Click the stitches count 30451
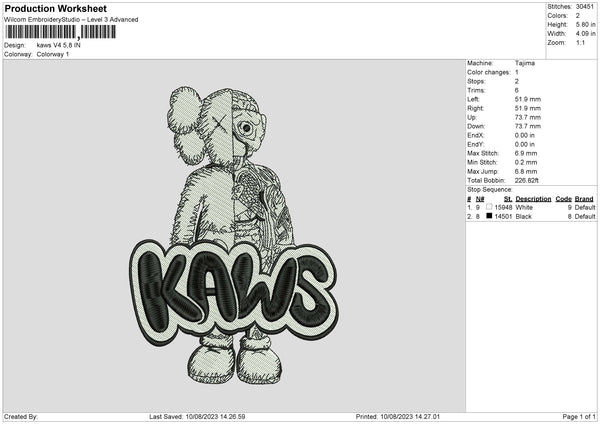This screenshot has height=424, width=600. pos(585,7)
